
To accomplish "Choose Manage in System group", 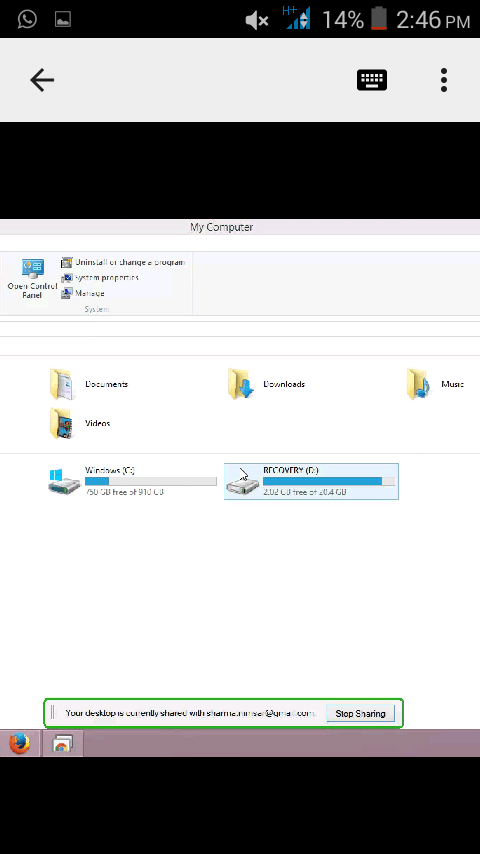I will click(x=83, y=293).
